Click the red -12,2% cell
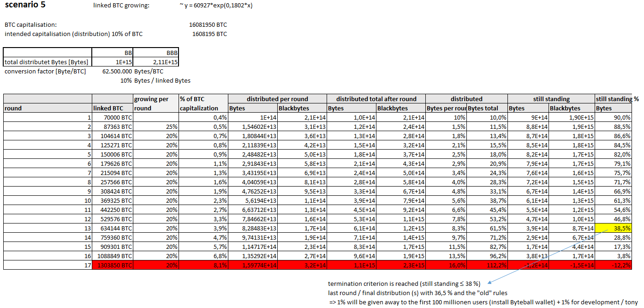 point(613,265)
